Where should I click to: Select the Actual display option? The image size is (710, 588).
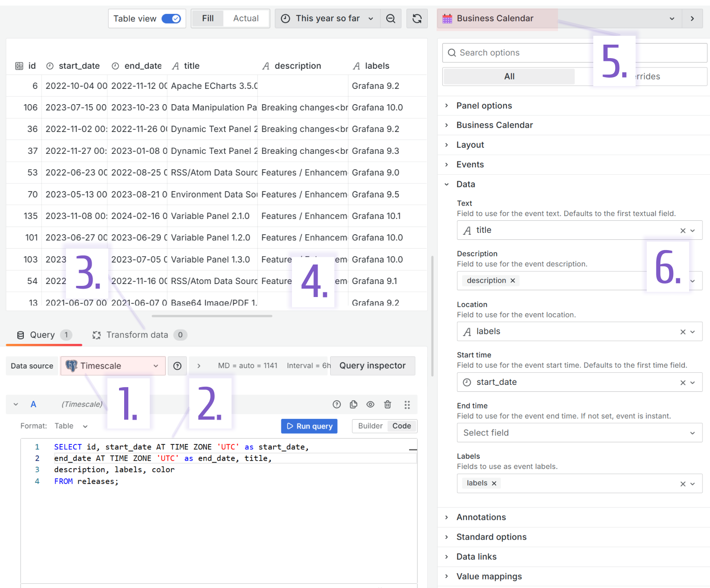click(246, 19)
